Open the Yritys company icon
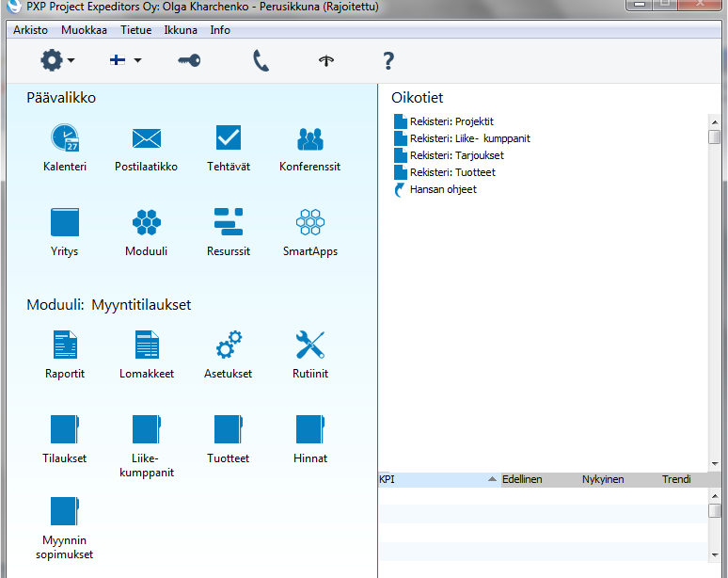This screenshot has height=578, width=728. coord(65,222)
